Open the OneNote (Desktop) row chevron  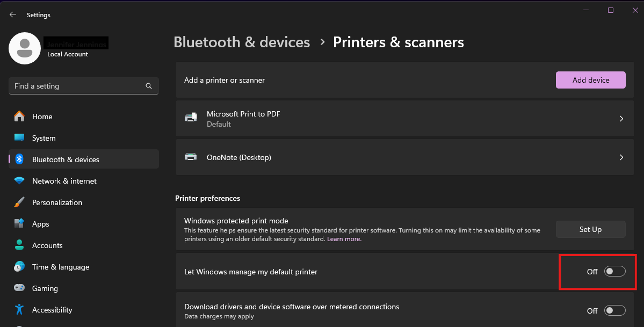pos(621,157)
